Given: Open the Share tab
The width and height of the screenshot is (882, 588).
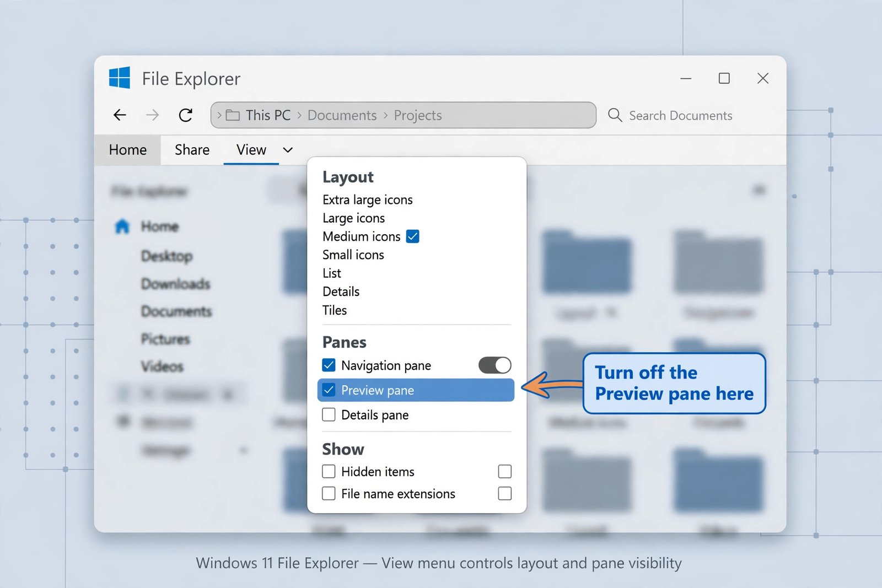Looking at the screenshot, I should pyautogui.click(x=192, y=150).
